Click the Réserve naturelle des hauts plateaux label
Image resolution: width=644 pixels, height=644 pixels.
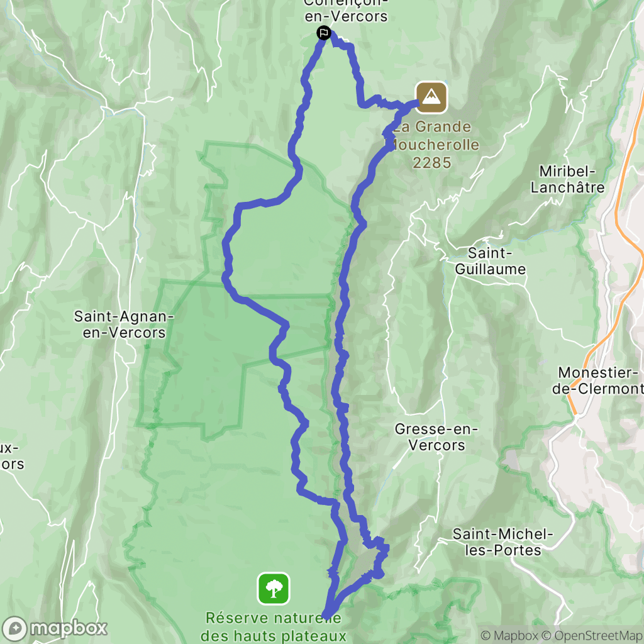(x=274, y=627)
